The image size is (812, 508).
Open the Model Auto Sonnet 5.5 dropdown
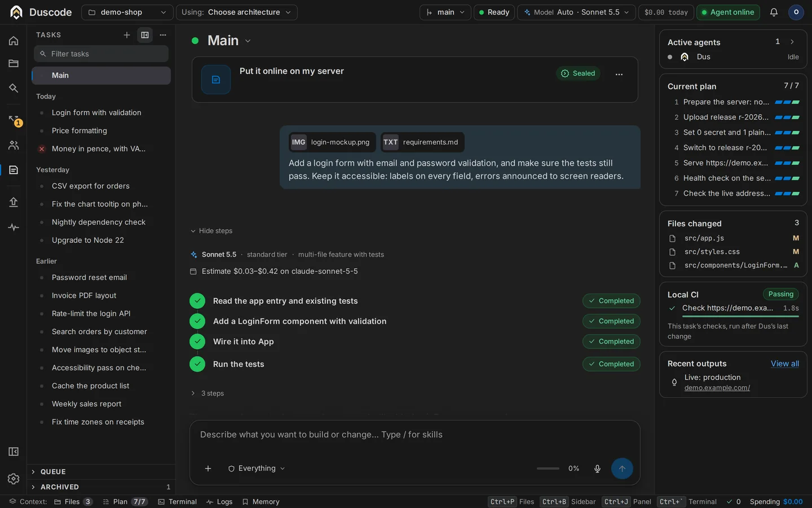pyautogui.click(x=576, y=12)
